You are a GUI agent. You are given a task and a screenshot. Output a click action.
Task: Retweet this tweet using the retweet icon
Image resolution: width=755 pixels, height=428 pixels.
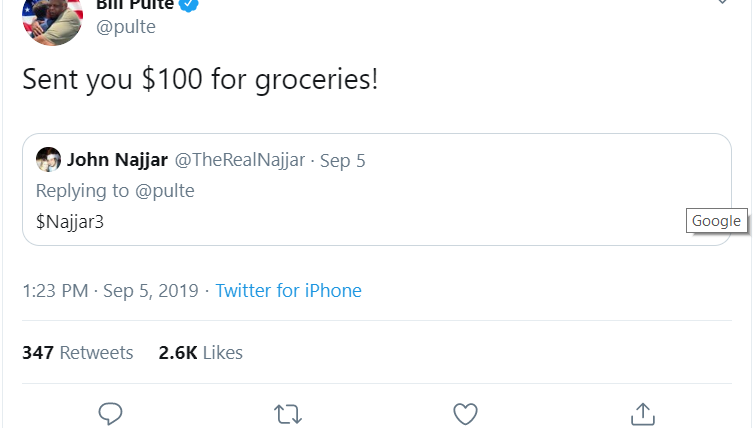point(288,413)
